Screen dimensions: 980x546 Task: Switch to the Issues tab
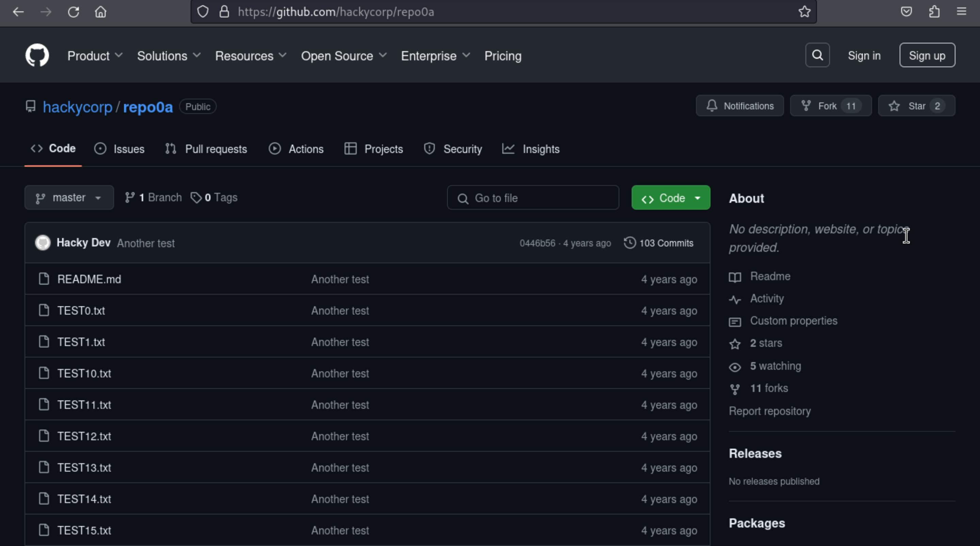coord(119,149)
